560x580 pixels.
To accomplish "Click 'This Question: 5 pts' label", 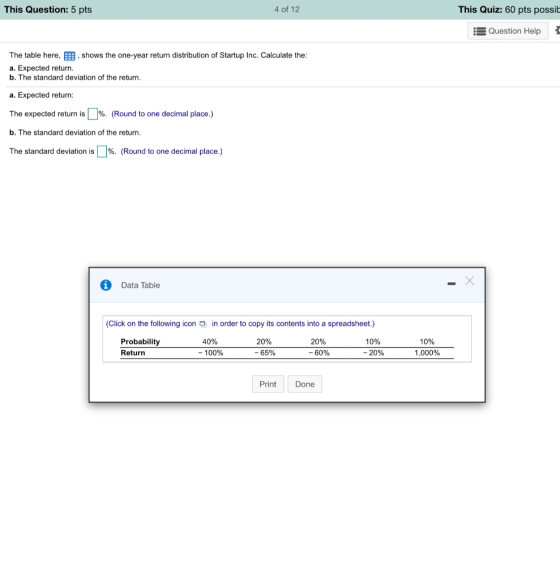I will click(x=48, y=10).
